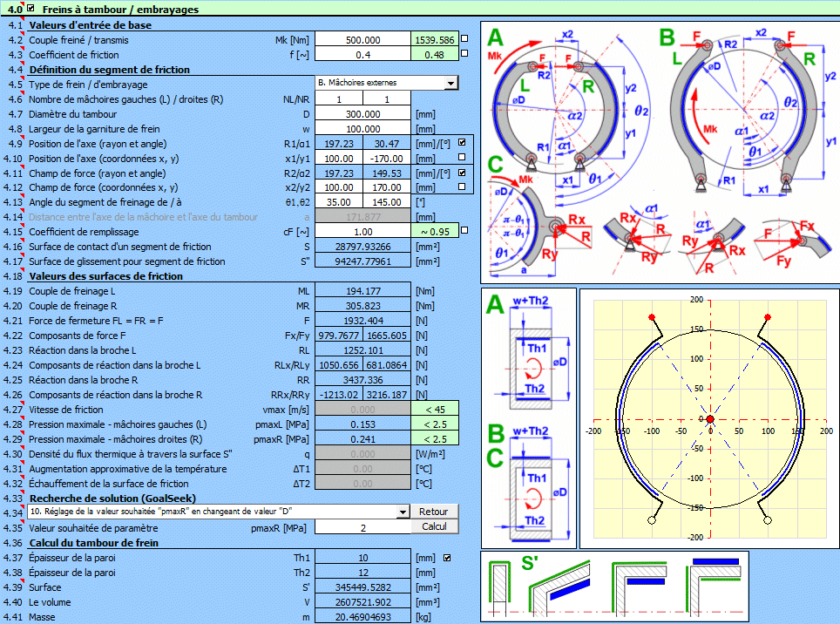Tick the checkbox beside friction coefficient 0.48
This screenshot has width=840, height=624.
tap(464, 53)
